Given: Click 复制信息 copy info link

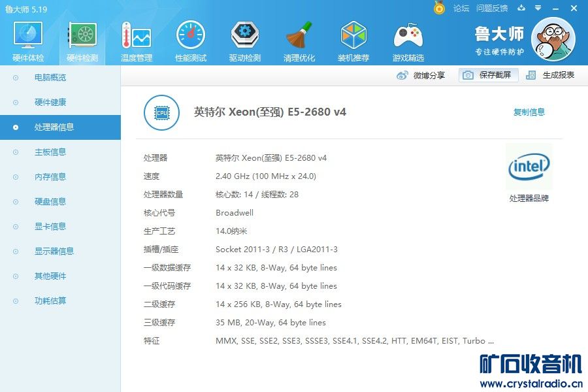Looking at the screenshot, I should [529, 112].
